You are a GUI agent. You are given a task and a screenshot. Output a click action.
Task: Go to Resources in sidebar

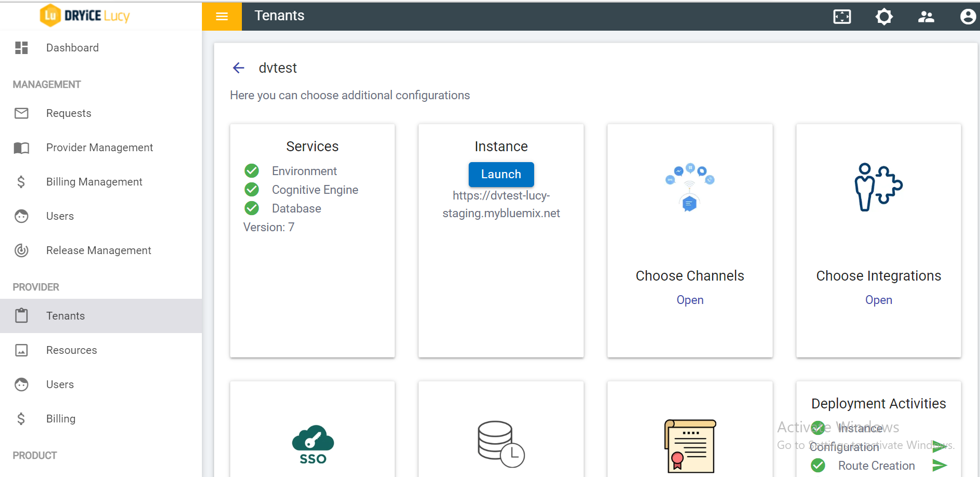click(x=71, y=350)
